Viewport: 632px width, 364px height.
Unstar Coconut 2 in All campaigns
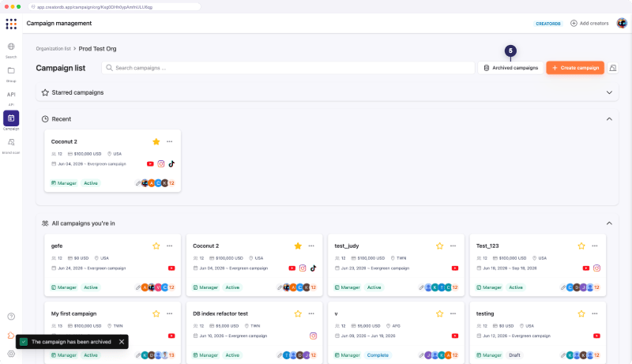pos(298,246)
